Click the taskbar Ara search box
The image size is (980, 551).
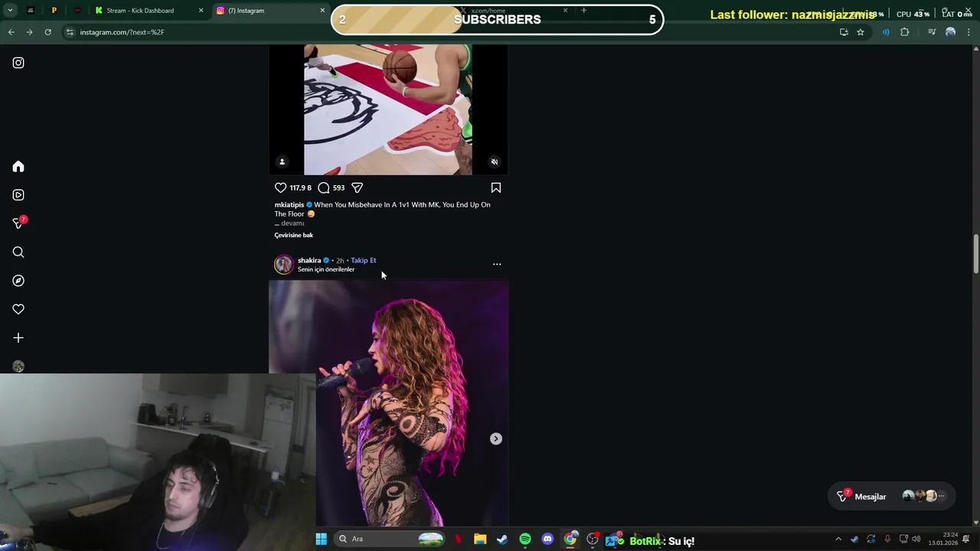pyautogui.click(x=390, y=539)
